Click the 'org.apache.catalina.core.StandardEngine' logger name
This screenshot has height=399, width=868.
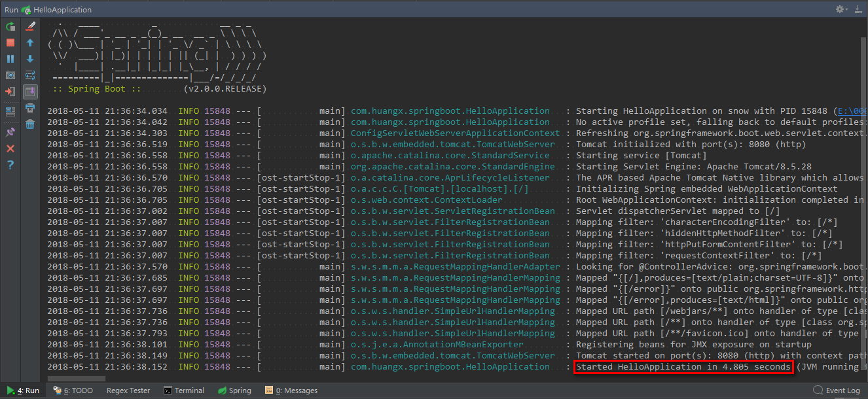coord(453,167)
